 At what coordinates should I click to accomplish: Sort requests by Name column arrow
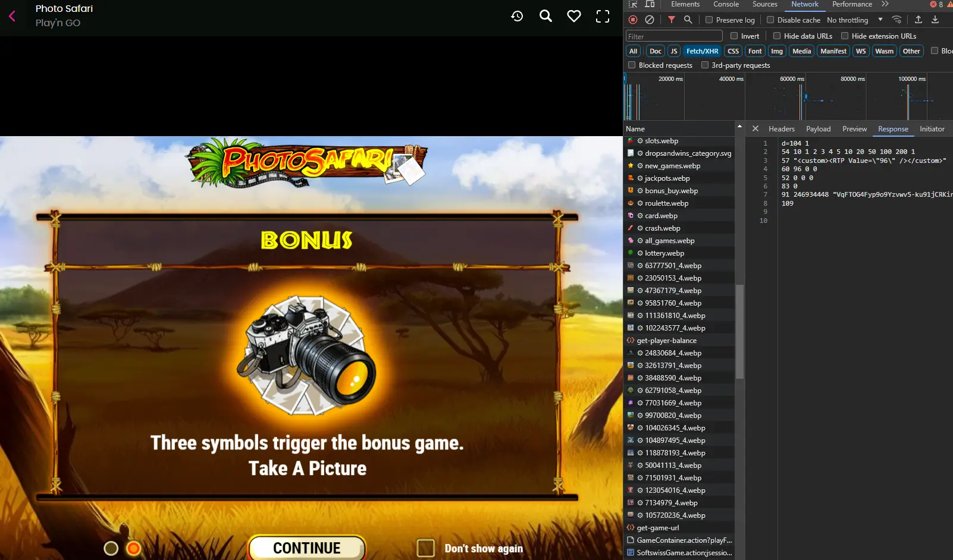tap(739, 127)
